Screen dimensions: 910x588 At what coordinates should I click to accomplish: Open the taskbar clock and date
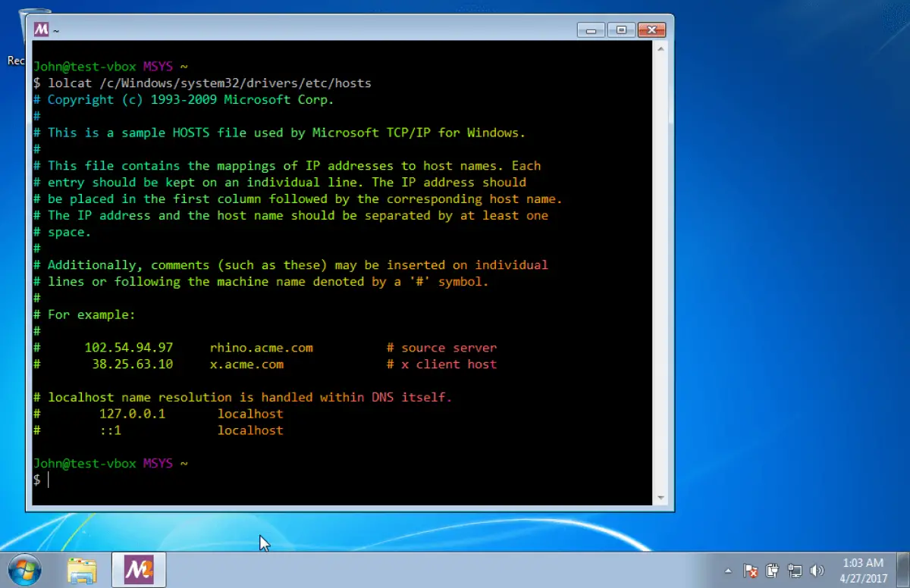tap(863, 570)
